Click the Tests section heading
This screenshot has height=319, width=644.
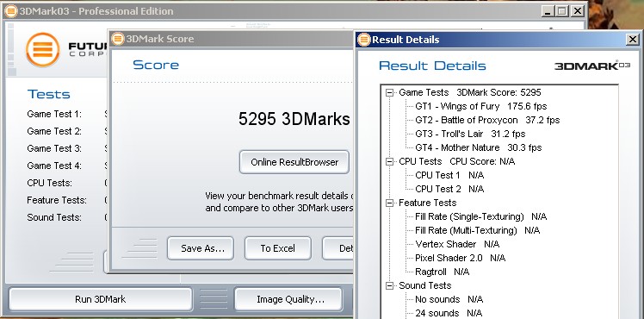pos(49,94)
